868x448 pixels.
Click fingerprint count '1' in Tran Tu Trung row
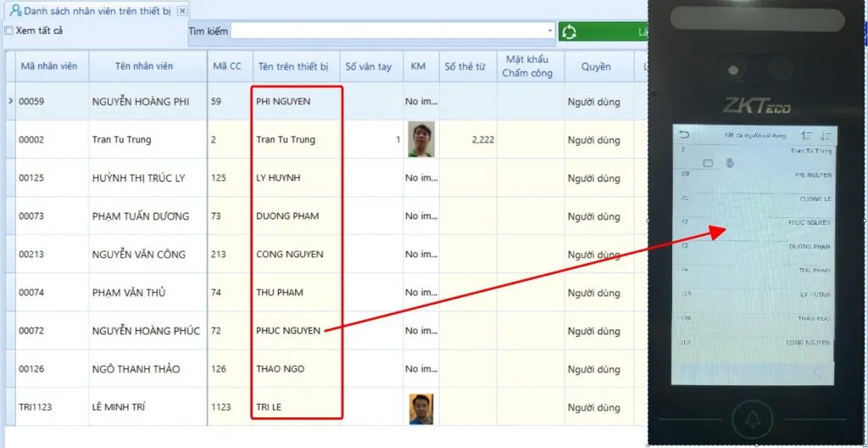pos(371,140)
